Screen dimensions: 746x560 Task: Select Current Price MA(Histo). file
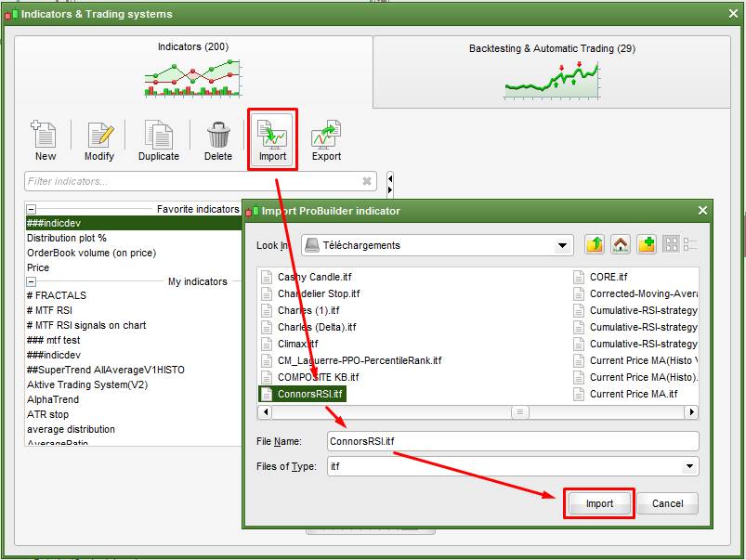click(x=643, y=377)
